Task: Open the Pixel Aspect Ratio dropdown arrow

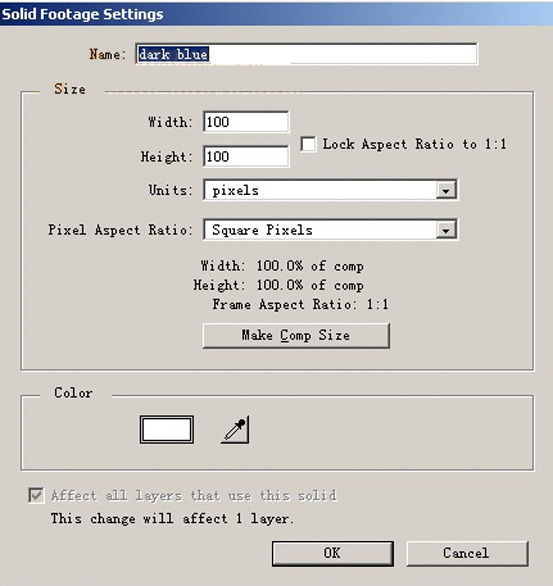Action: (446, 230)
